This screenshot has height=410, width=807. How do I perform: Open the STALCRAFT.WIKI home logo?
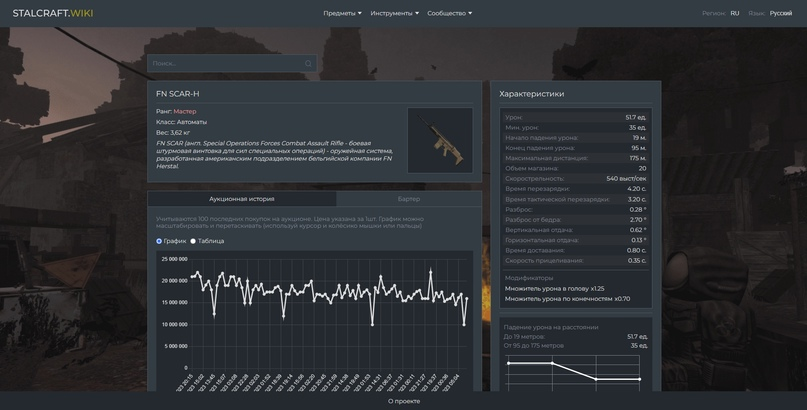point(53,13)
